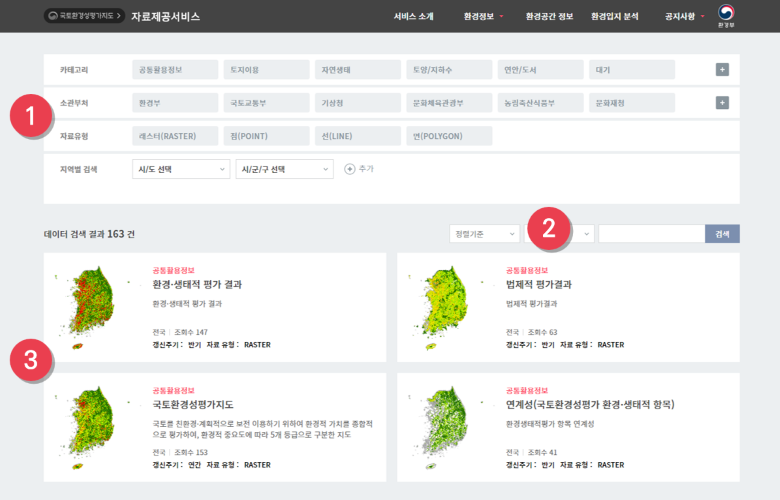Click 공통활용정보 tag on 연계성 card
780x500 pixels.
click(x=527, y=391)
